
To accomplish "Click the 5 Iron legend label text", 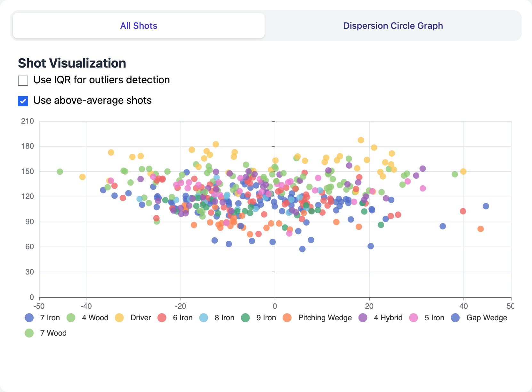I will 434,318.
